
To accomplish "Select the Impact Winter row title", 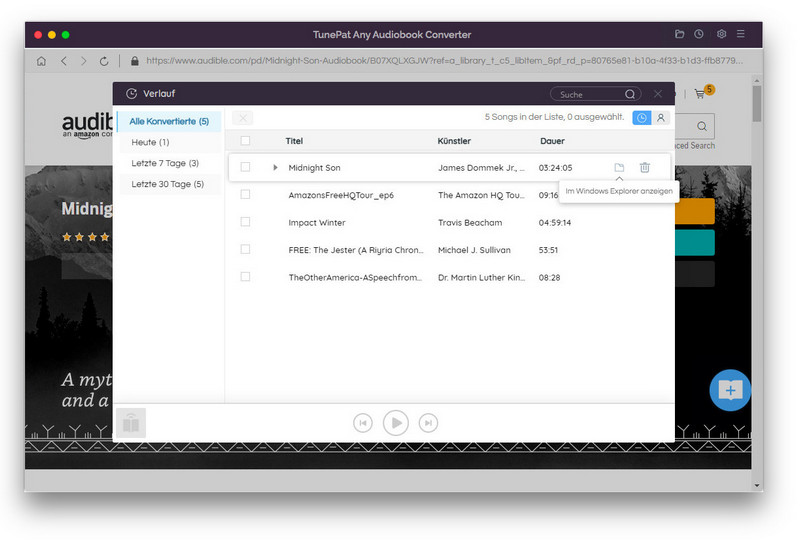I will [x=317, y=223].
